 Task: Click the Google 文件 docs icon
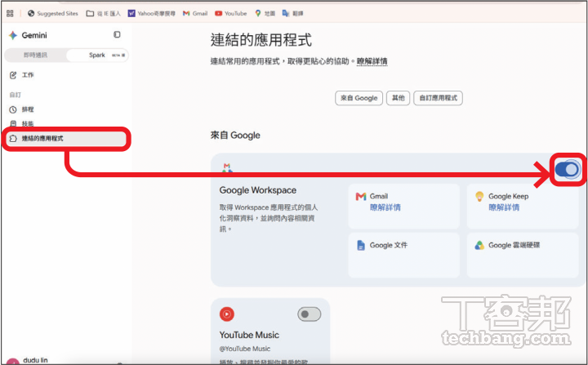coord(361,245)
